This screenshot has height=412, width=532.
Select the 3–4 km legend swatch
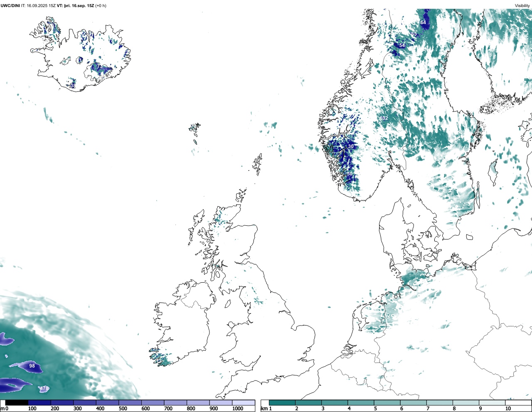pyautogui.click(x=335, y=402)
